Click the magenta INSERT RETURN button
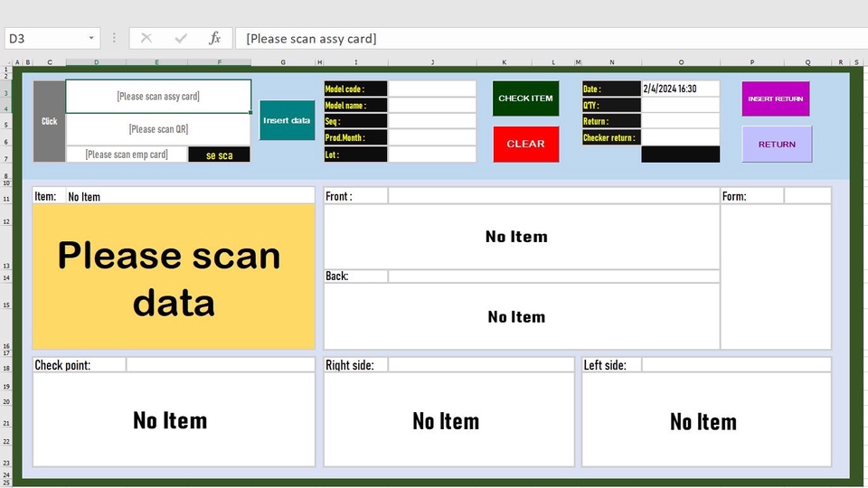The image size is (868, 488). click(776, 99)
